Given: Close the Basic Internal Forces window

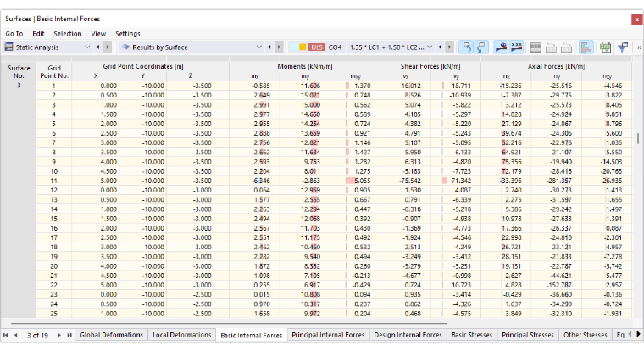Looking at the screenshot, I should (637, 19).
